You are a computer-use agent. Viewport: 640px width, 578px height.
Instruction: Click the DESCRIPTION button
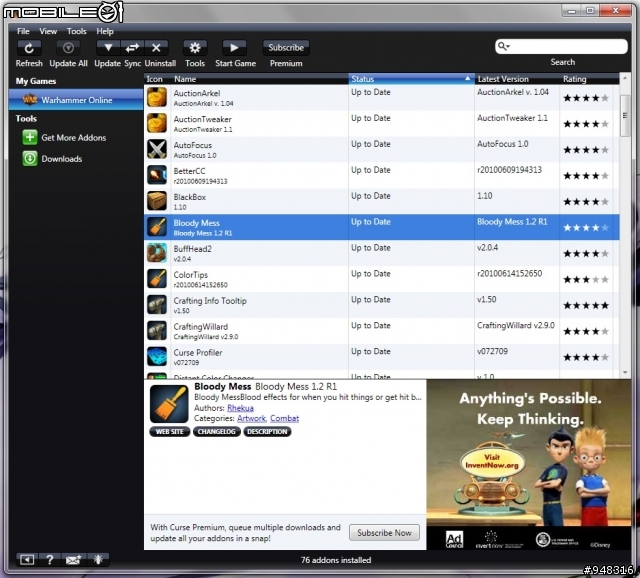click(267, 431)
